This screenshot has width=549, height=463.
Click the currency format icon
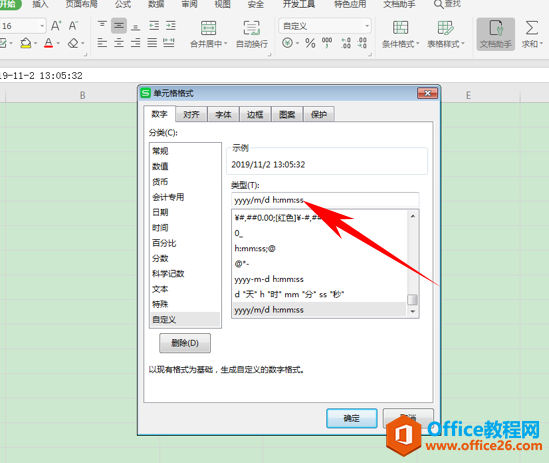point(287,43)
